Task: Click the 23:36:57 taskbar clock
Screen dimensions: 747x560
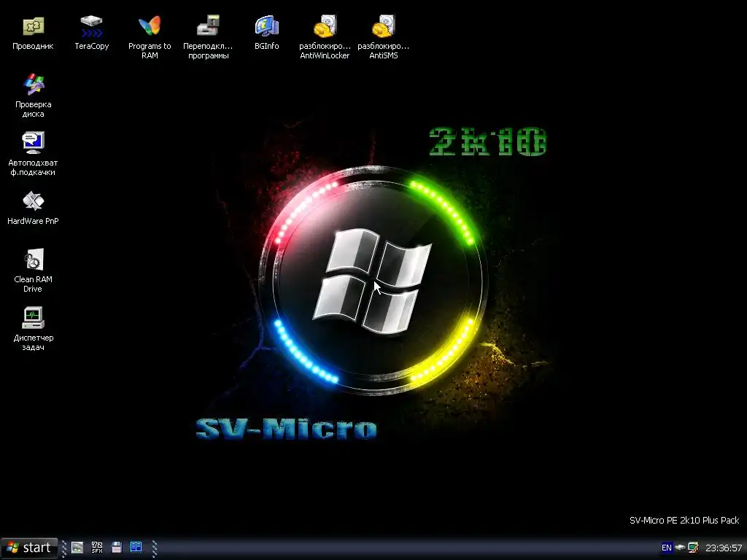Action: point(724,548)
